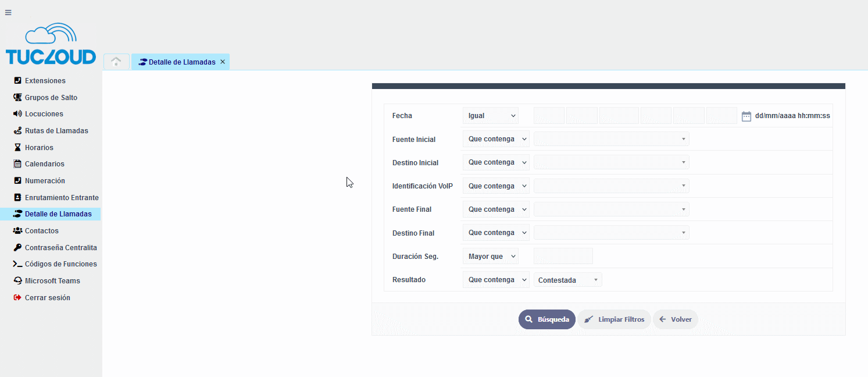This screenshot has width=868, height=377.
Task: Open Rutas de Llamadas menu item
Action: coord(56,131)
